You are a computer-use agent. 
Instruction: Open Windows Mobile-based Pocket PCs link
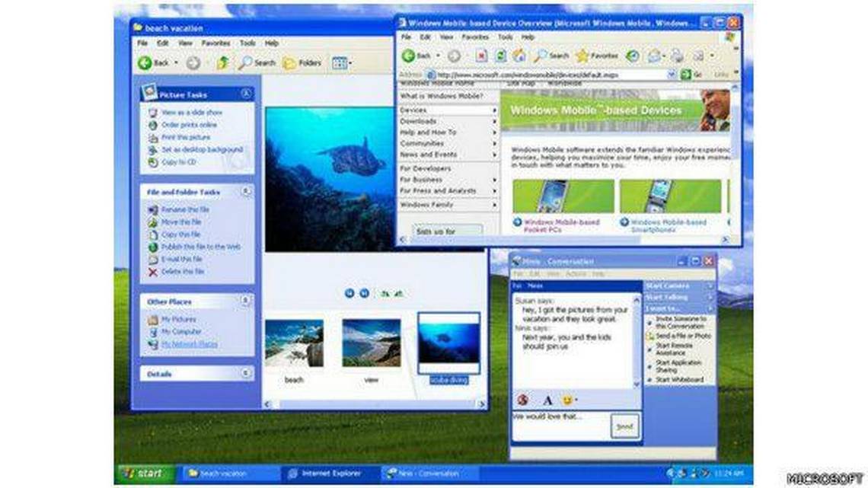tap(561, 226)
